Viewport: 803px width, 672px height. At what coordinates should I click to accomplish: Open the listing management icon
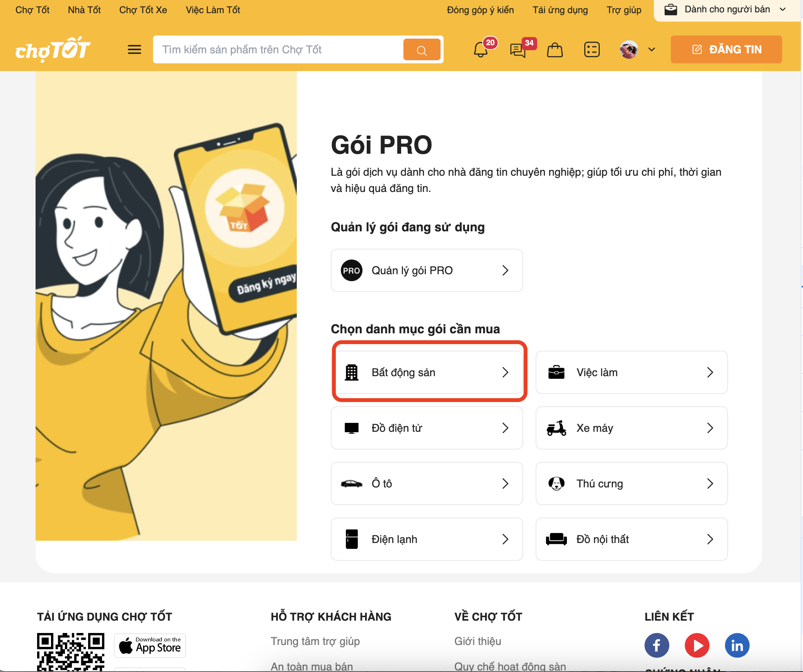(x=592, y=50)
